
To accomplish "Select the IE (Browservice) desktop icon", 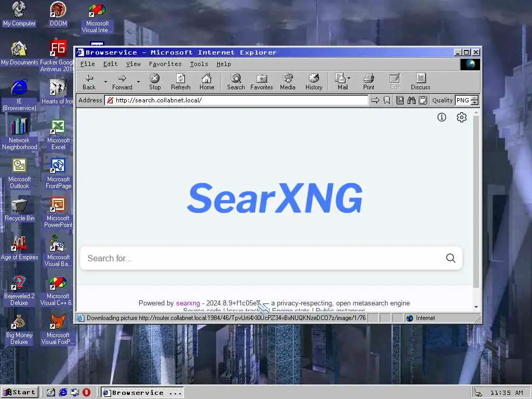I will tap(19, 96).
